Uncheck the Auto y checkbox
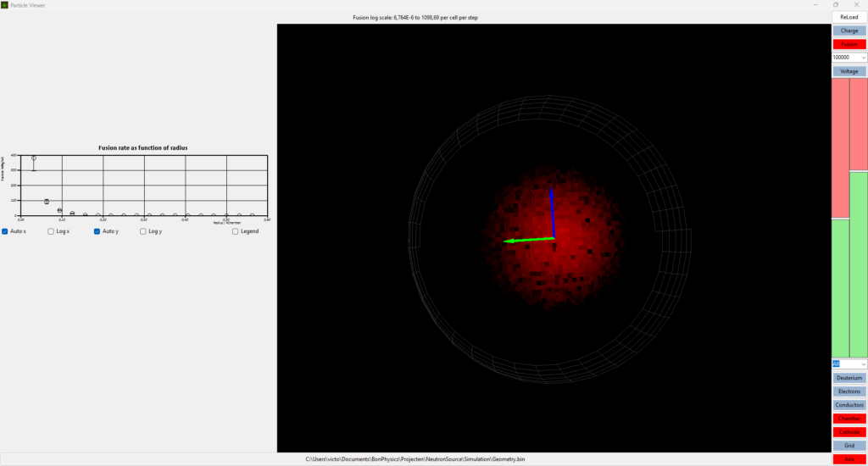Screen dimensions: 868x466 pos(97,231)
